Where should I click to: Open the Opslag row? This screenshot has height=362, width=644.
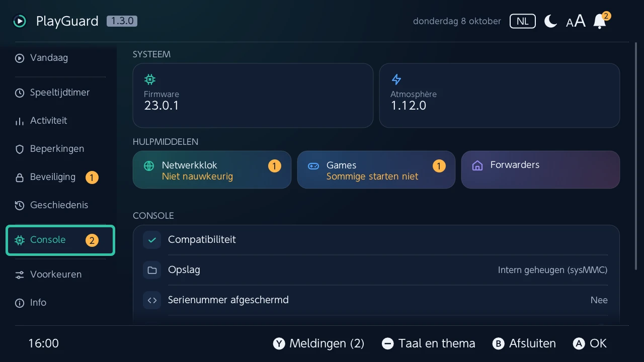[x=376, y=270]
